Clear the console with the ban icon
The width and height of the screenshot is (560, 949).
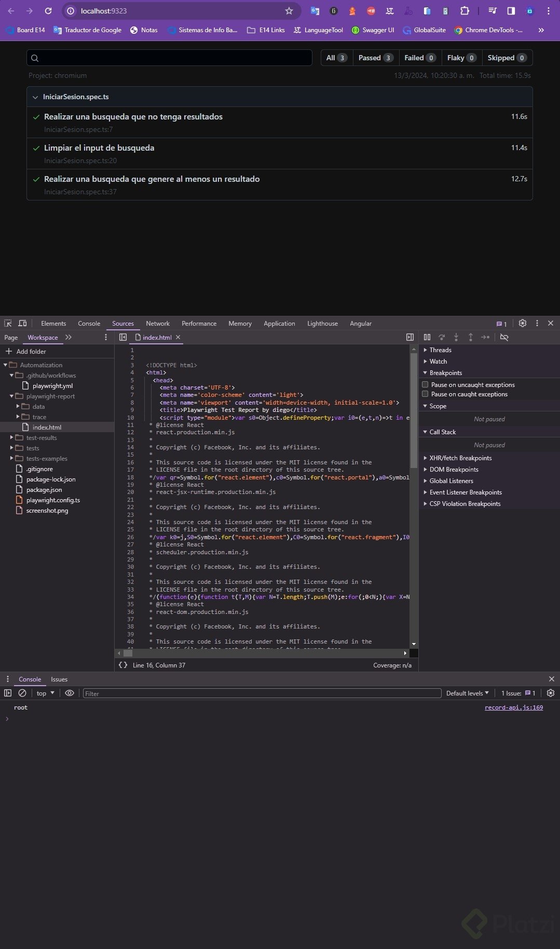[x=22, y=693]
